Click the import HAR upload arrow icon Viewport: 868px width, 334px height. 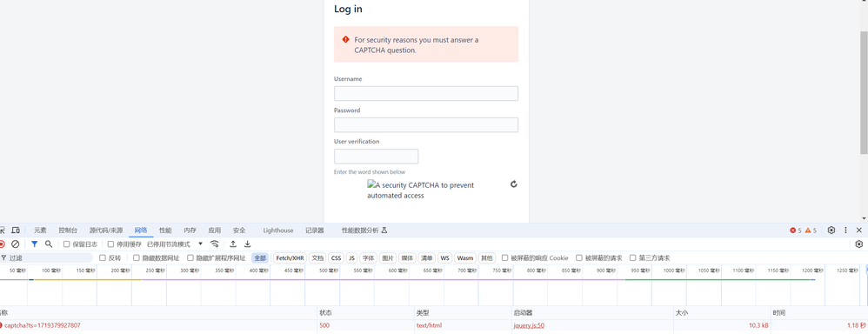pos(234,244)
